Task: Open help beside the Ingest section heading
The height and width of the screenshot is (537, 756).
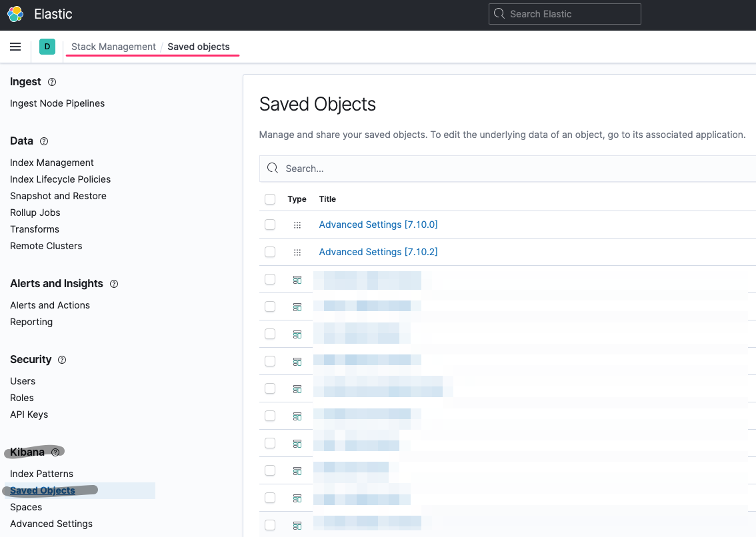Action: [x=52, y=82]
